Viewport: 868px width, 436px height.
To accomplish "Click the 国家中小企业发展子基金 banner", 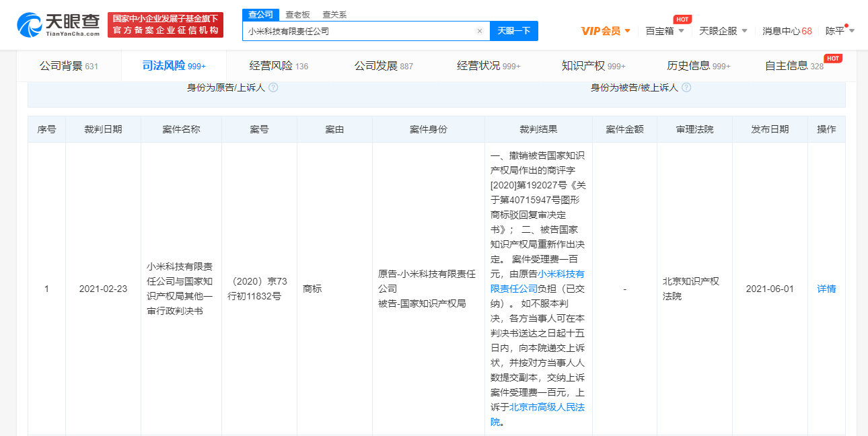I will (166, 26).
